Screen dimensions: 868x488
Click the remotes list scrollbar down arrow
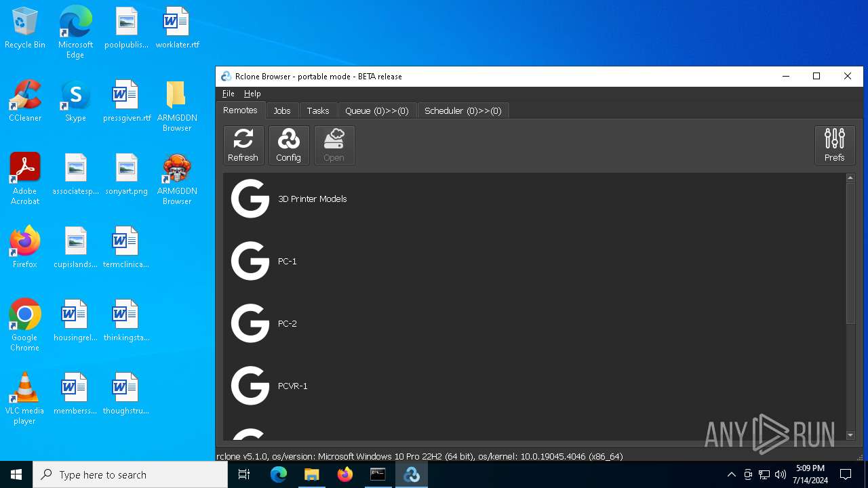point(850,435)
